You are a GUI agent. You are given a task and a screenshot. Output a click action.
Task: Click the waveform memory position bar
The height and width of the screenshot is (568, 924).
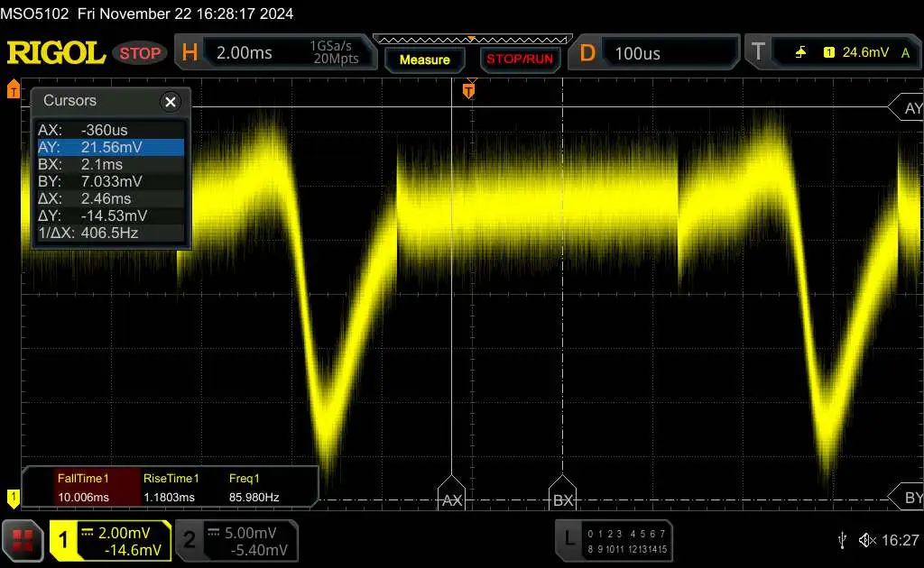(472, 40)
